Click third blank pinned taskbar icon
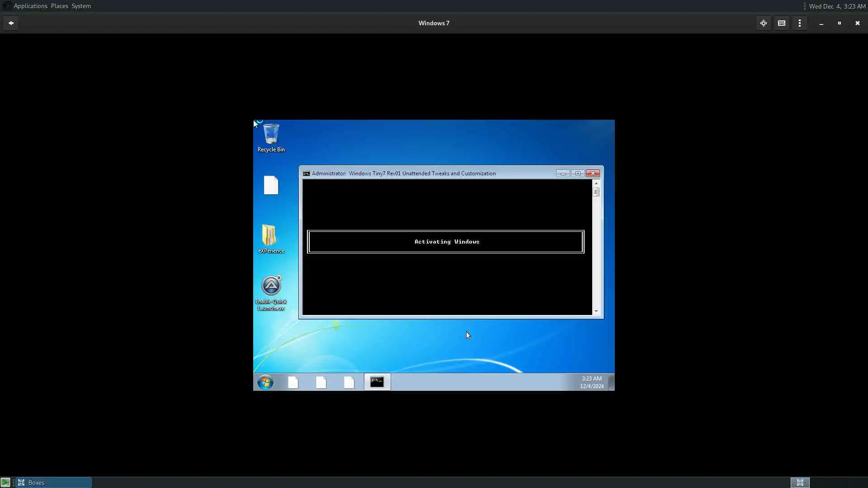 [x=349, y=382]
